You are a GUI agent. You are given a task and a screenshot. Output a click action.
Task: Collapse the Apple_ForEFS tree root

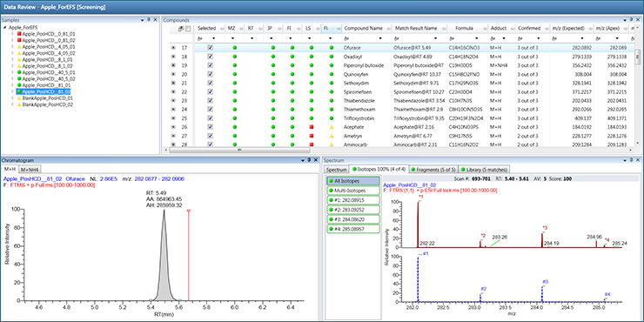coord(4,28)
